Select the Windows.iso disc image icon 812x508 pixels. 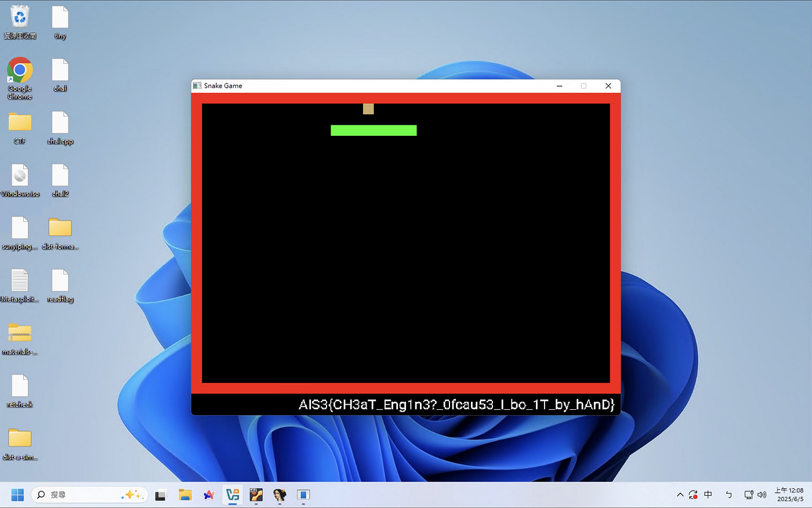[x=20, y=180]
